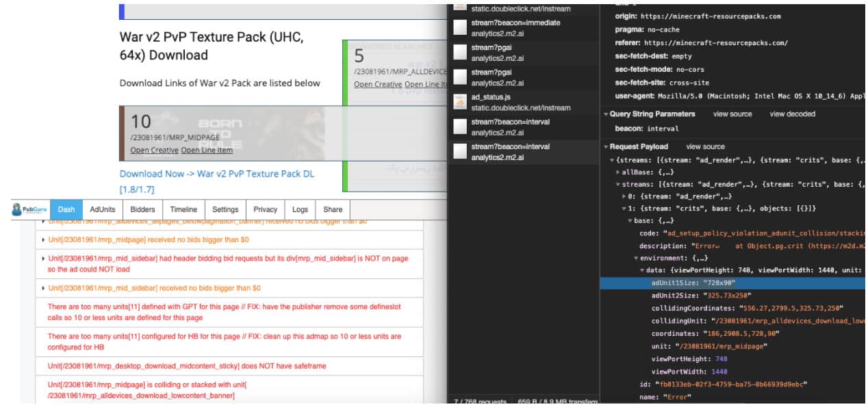Open the Privacy tab

(x=266, y=209)
